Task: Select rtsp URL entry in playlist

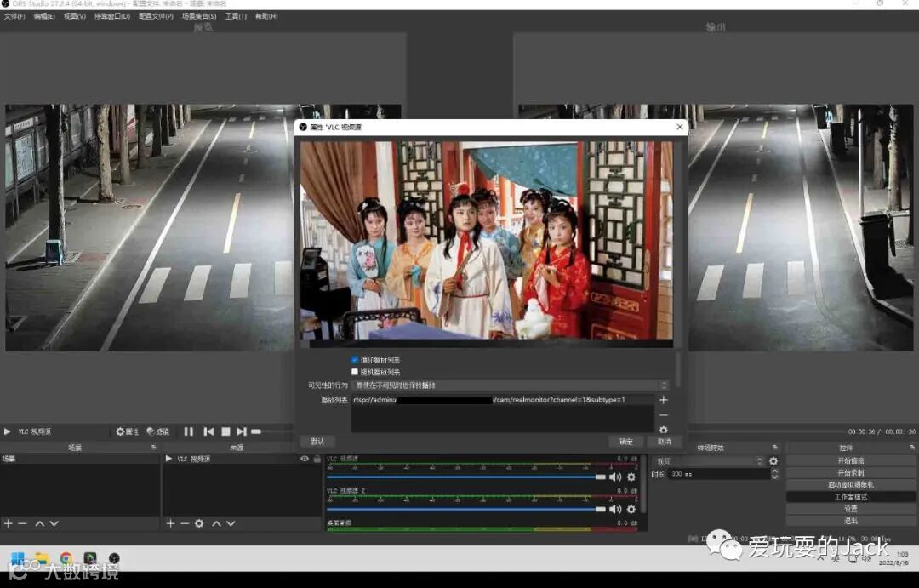Action: [502, 400]
